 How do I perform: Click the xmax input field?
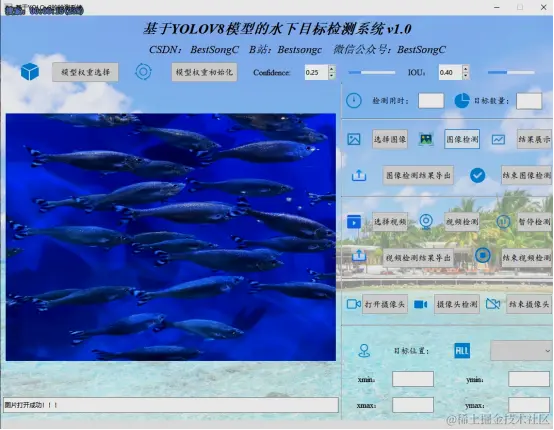(413, 405)
